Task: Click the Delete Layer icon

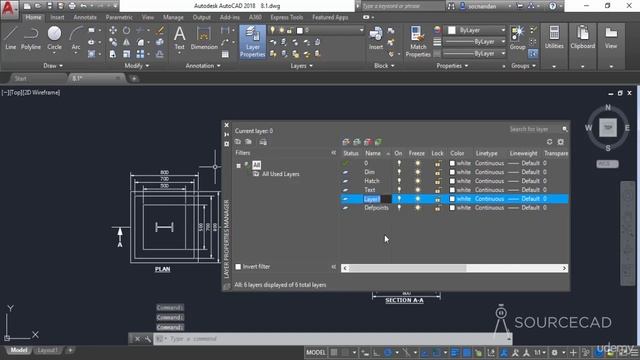Action: 368,142
